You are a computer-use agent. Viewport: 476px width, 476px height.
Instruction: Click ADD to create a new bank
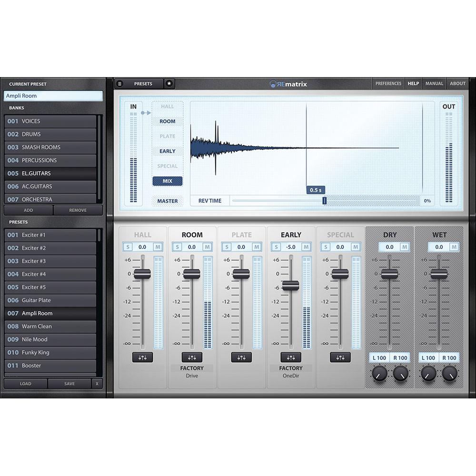pos(28,210)
